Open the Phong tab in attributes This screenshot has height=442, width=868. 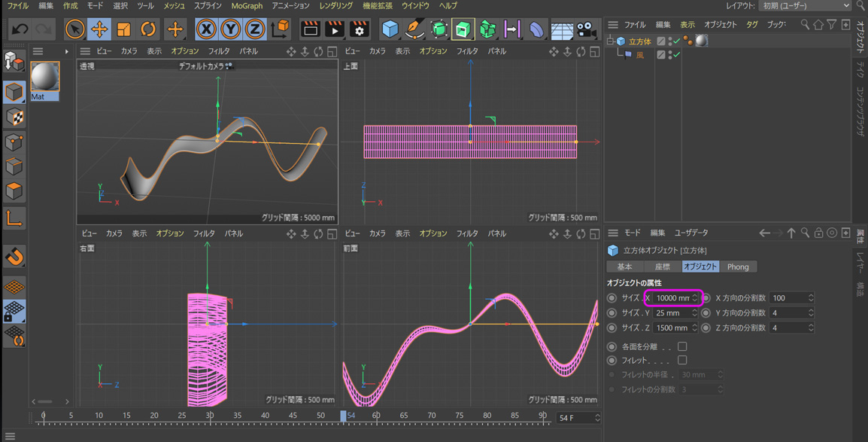click(737, 267)
